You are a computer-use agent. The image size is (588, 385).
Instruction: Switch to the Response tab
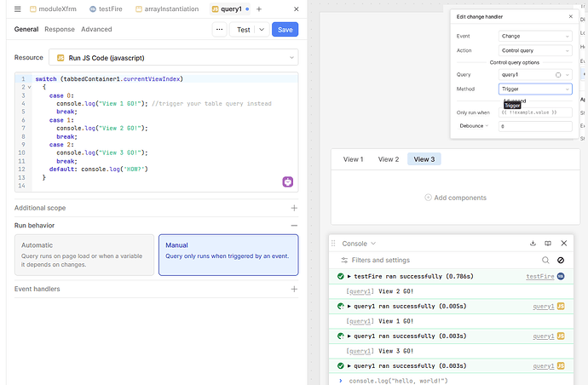pos(60,29)
